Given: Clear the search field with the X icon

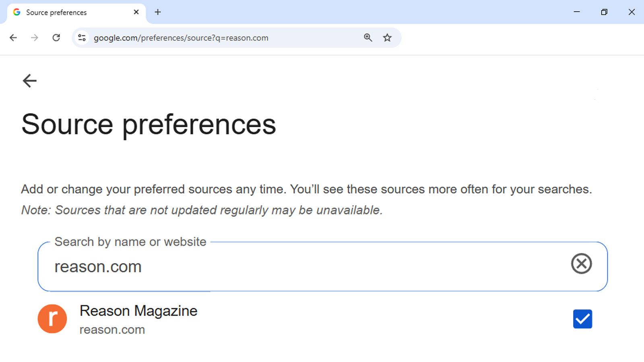Looking at the screenshot, I should (x=581, y=264).
